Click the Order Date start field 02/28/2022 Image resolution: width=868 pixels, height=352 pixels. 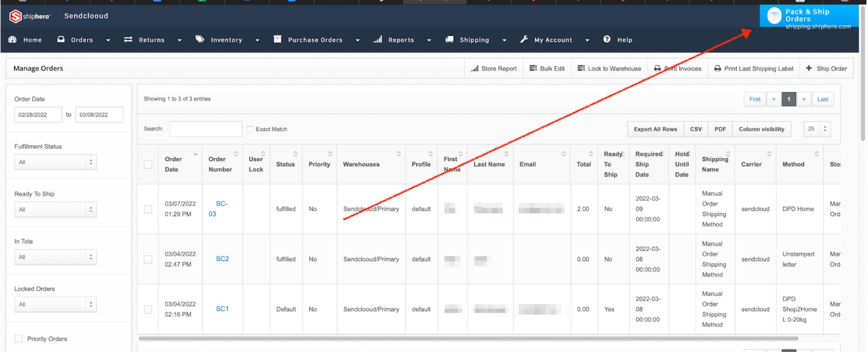pyautogui.click(x=38, y=115)
